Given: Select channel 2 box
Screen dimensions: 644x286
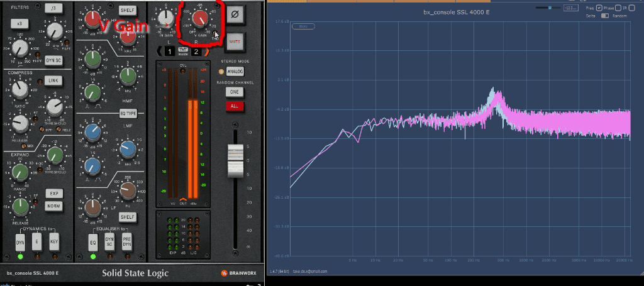Looking at the screenshot, I should pyautogui.click(x=196, y=52).
